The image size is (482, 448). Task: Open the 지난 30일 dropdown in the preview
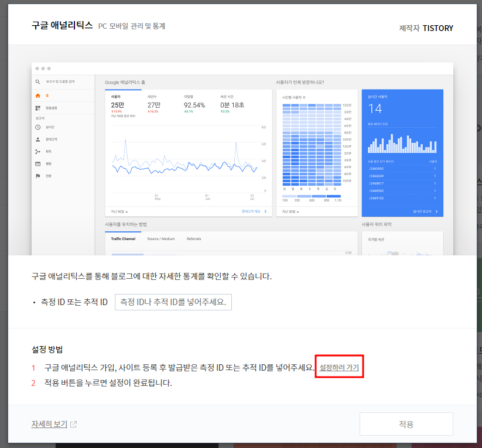click(290, 211)
